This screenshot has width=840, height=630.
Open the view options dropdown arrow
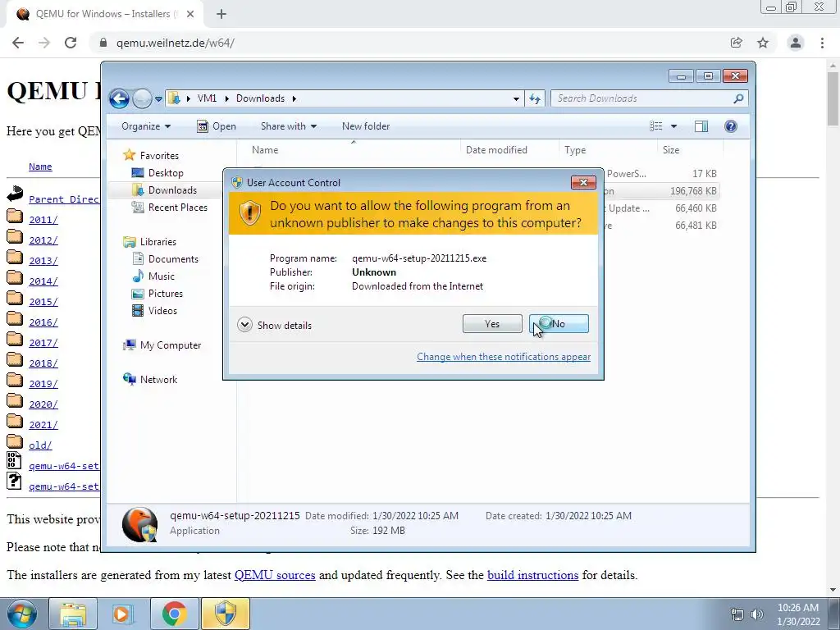(x=674, y=126)
